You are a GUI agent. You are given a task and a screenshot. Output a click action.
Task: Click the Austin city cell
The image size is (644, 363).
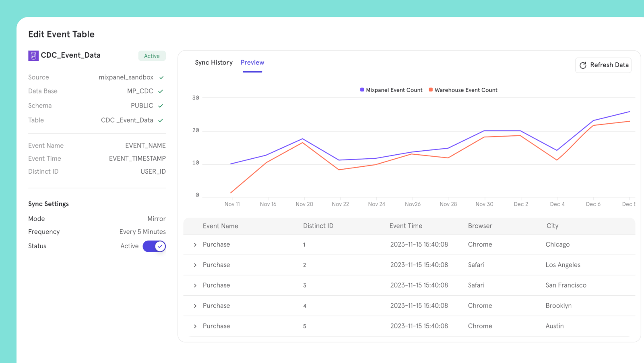click(555, 326)
